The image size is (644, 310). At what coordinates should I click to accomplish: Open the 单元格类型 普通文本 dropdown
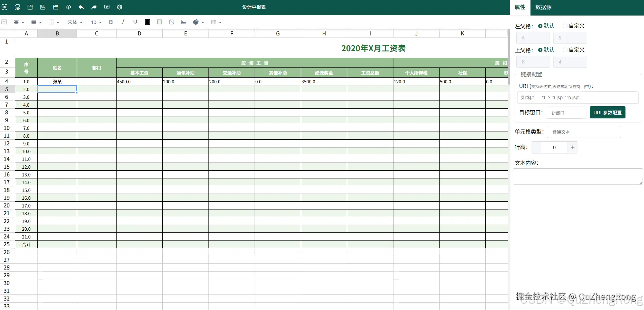click(x=584, y=132)
